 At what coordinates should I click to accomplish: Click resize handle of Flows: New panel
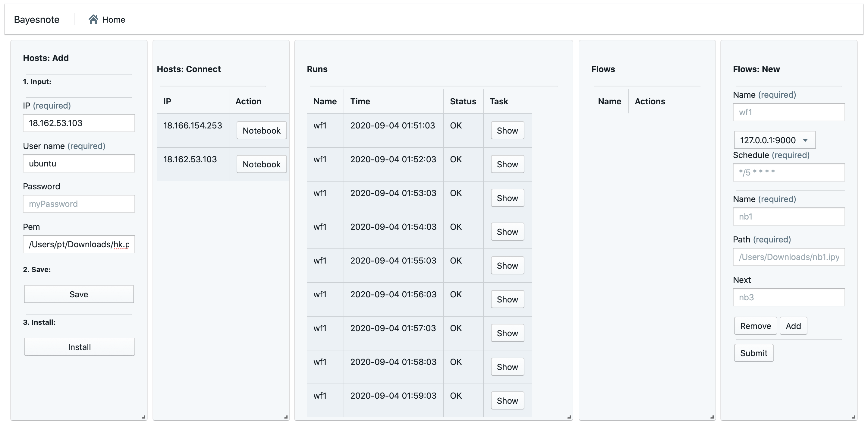[854, 417]
